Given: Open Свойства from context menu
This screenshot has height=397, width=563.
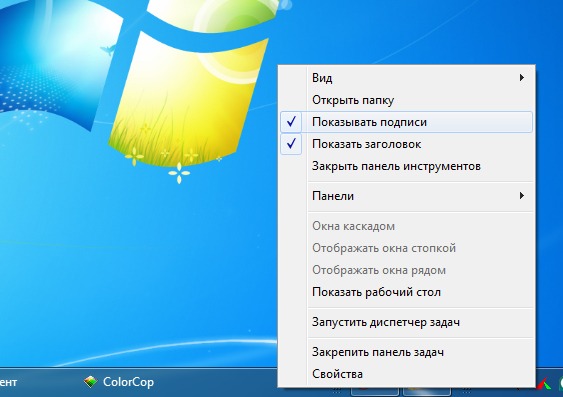Looking at the screenshot, I should coord(406,374).
